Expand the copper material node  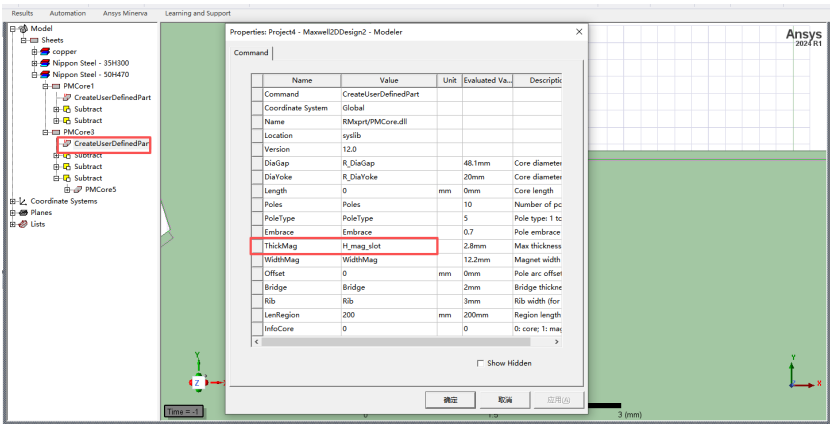coord(35,51)
